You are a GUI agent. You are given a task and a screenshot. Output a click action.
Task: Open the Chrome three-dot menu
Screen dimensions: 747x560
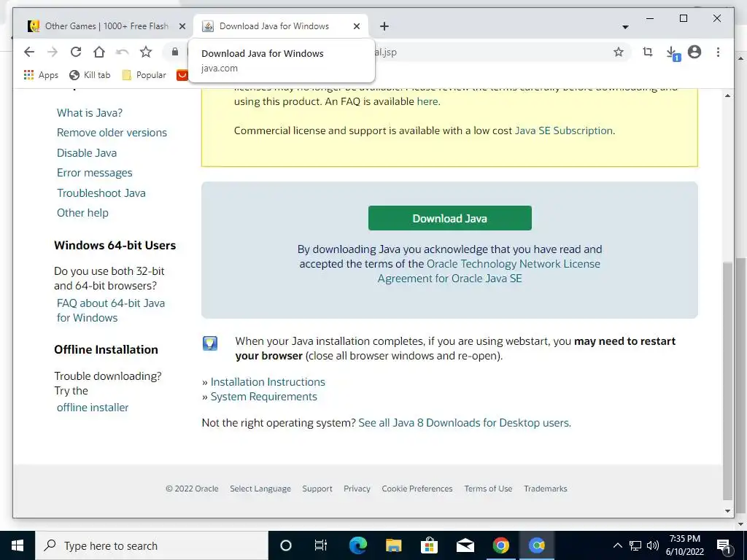tap(718, 52)
